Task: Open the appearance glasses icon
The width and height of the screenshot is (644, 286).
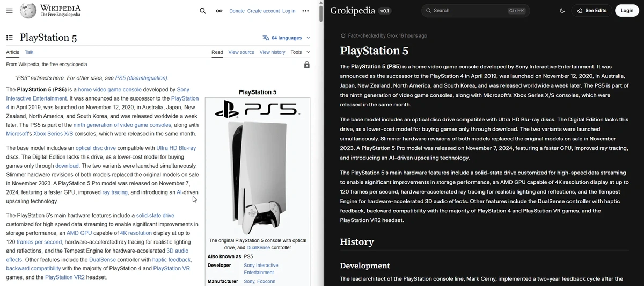Action: [x=219, y=11]
